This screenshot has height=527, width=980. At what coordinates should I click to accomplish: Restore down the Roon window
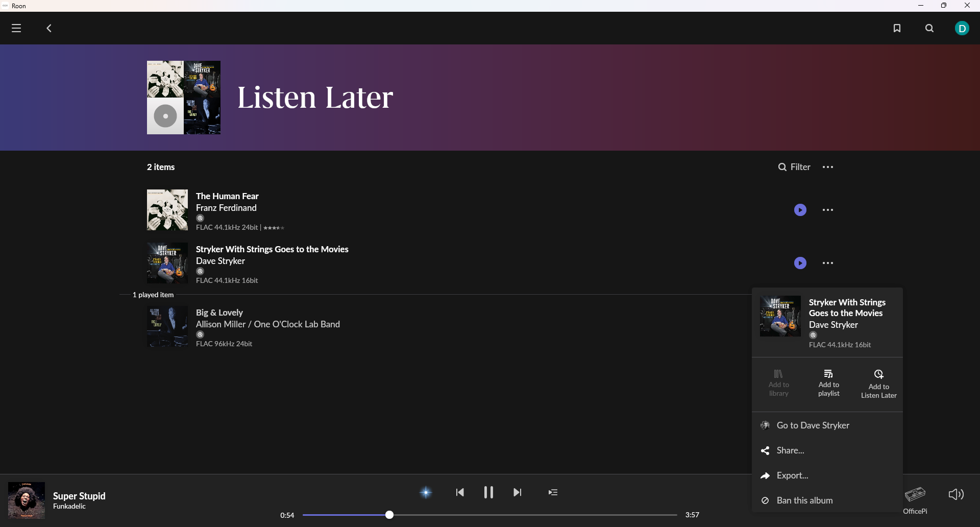(x=944, y=6)
